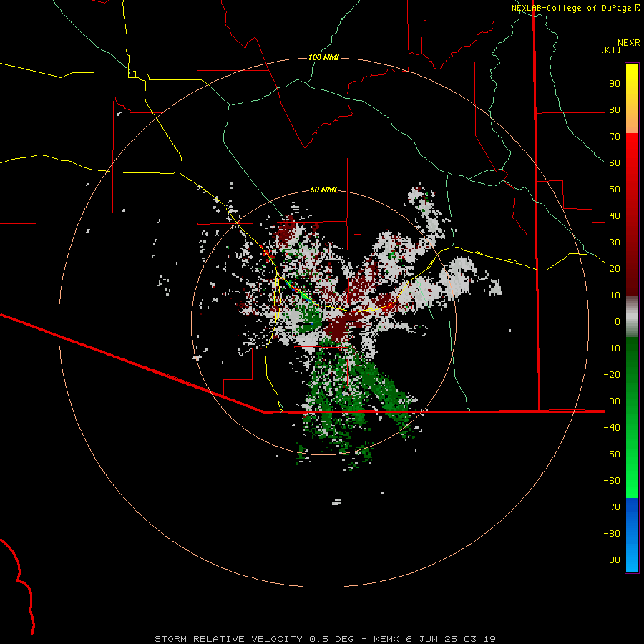Click the 03:19 timestamp in caption

coord(479,639)
